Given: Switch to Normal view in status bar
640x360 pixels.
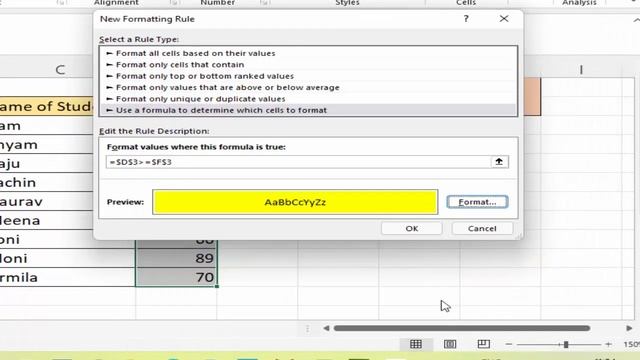Looking at the screenshot, I should (416, 344).
